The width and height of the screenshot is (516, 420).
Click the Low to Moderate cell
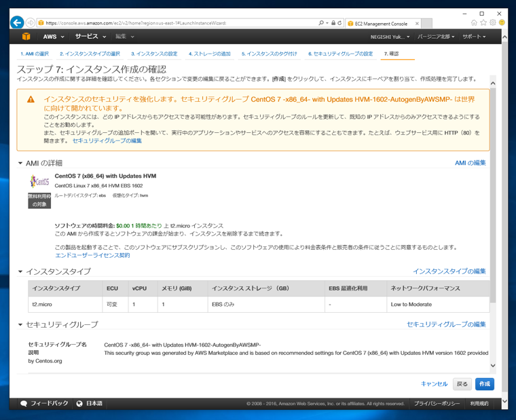(x=438, y=305)
